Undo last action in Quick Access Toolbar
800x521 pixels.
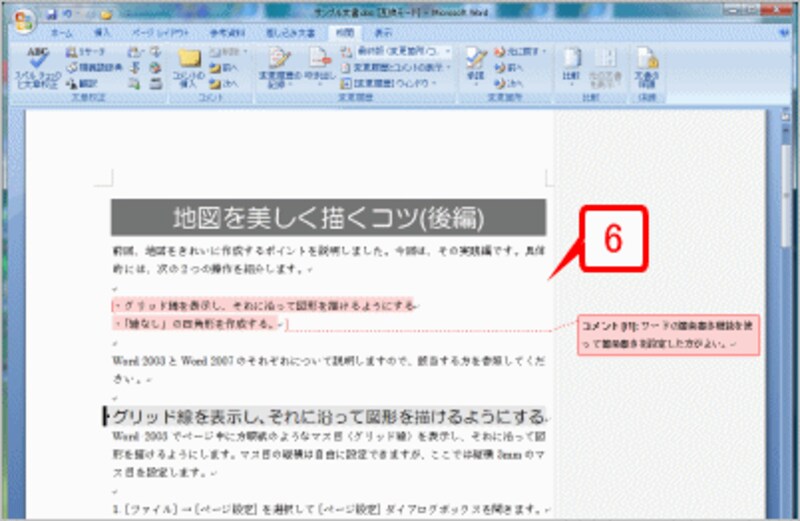(67, 15)
